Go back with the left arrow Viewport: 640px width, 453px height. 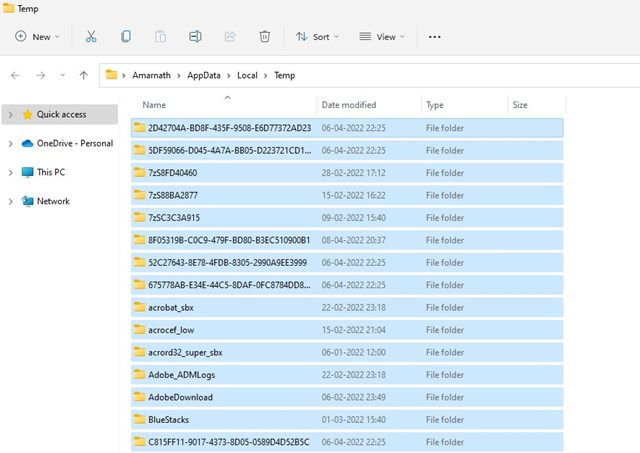point(16,76)
